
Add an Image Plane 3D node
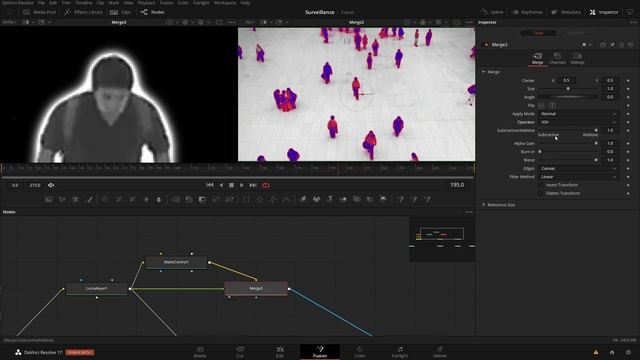[303, 199]
